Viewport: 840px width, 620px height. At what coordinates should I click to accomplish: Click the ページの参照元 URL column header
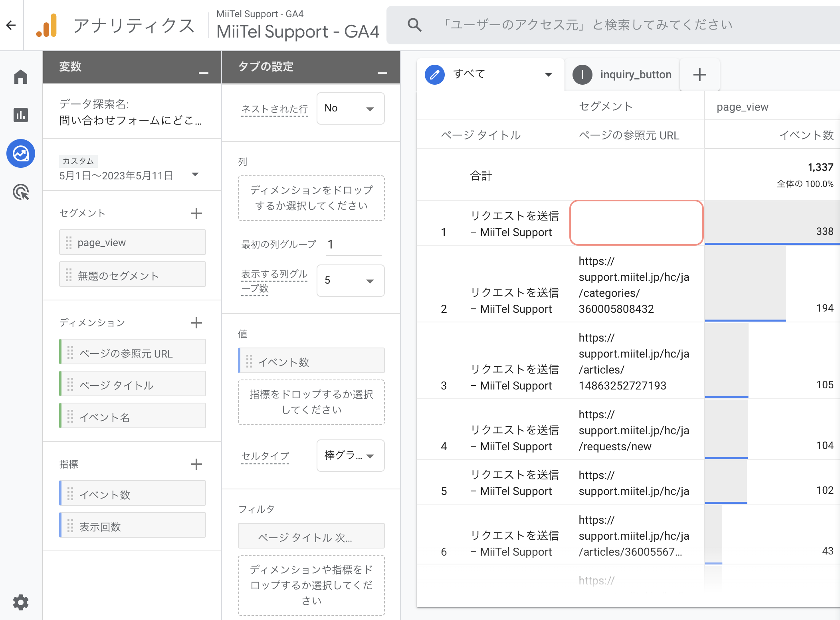629,135
